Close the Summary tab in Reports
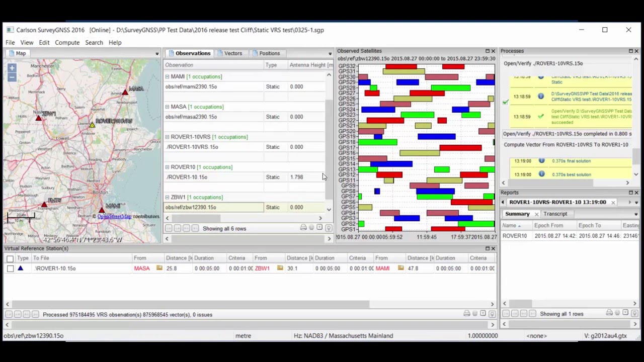This screenshot has width=644, height=362. pyautogui.click(x=537, y=214)
